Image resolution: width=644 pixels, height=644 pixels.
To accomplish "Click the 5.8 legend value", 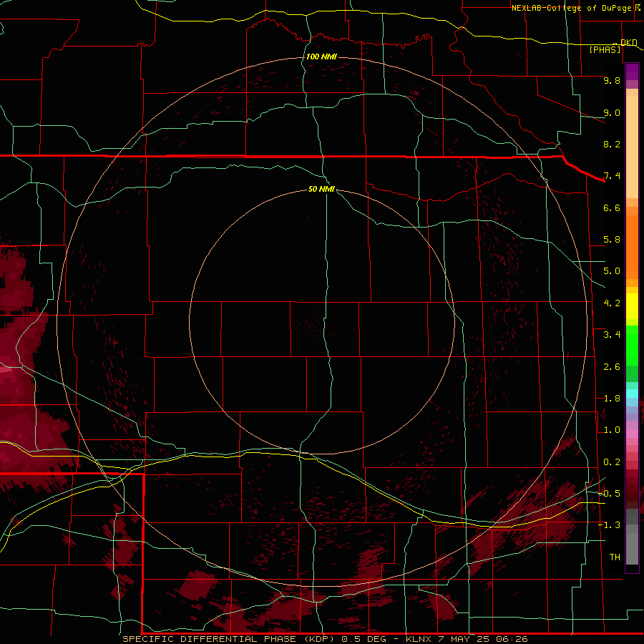I will pyautogui.click(x=612, y=240).
